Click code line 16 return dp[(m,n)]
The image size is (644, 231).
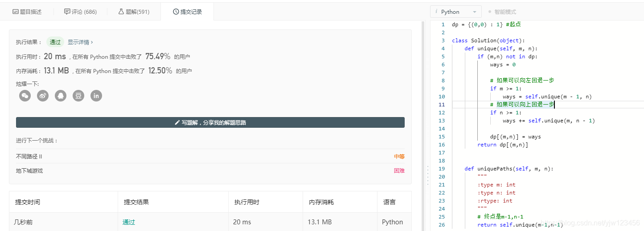(x=503, y=145)
